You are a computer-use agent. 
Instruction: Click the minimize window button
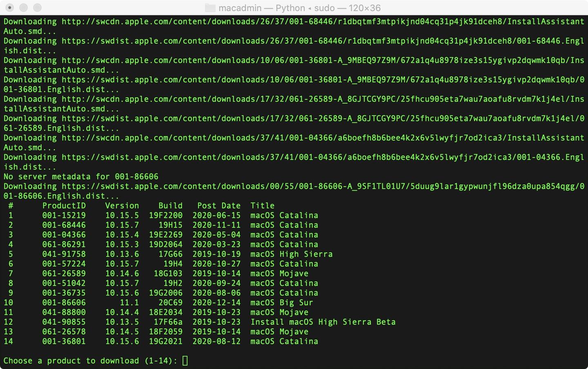click(24, 8)
